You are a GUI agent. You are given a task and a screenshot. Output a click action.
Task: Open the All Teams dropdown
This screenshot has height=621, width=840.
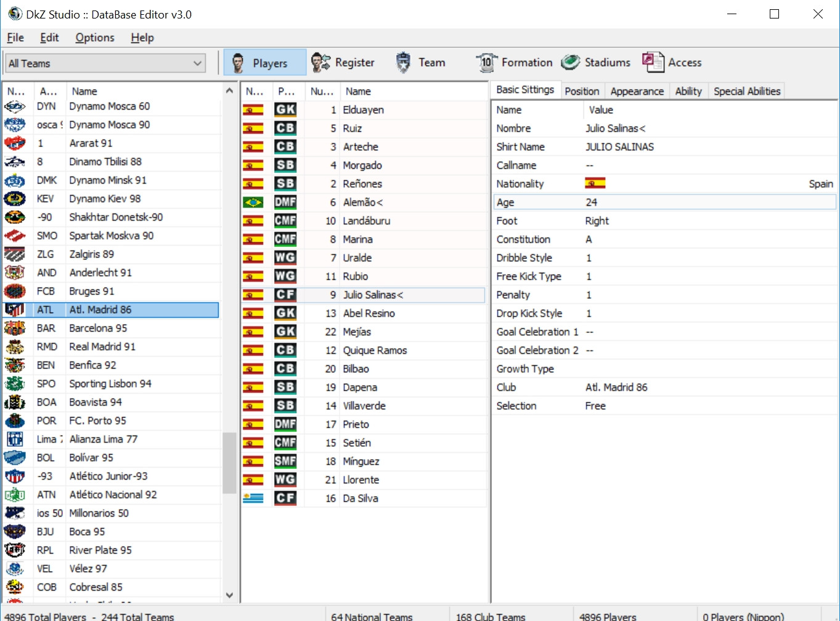pyautogui.click(x=105, y=63)
